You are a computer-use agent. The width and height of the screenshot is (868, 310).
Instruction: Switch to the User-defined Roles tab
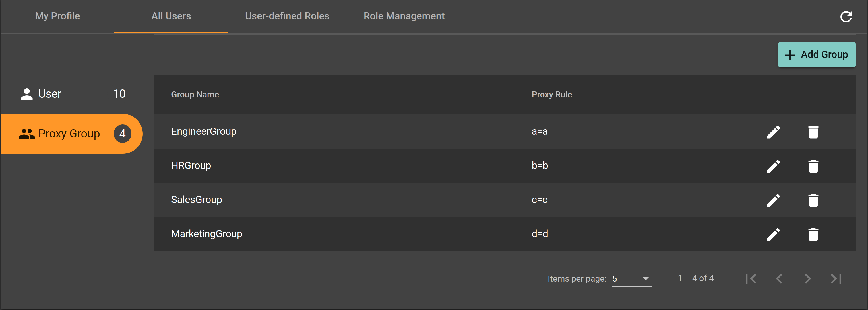point(287,16)
